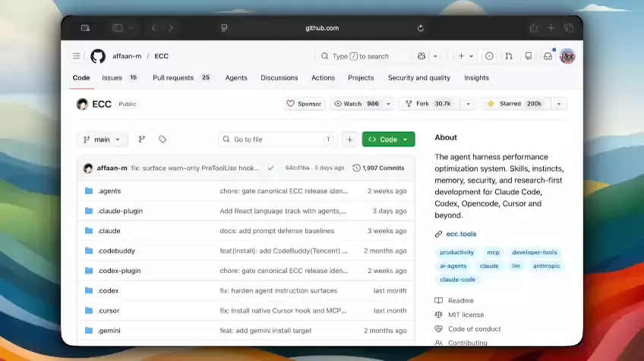Open the star lists dropdown arrow
This screenshot has height=361, width=644.
(x=559, y=104)
